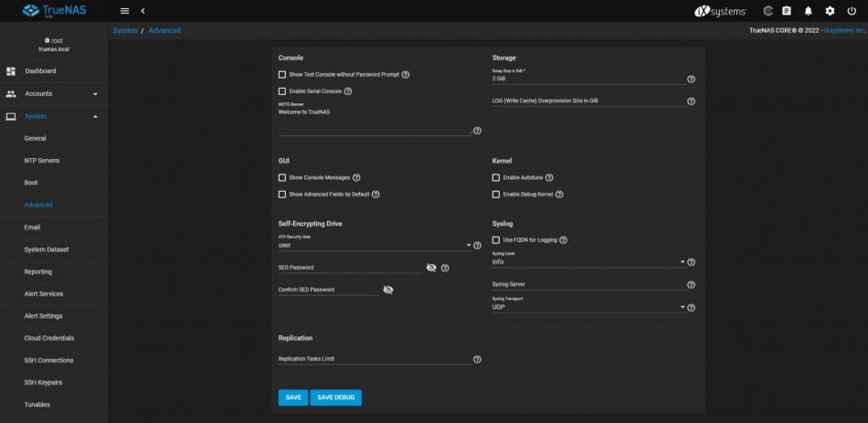Click the TrueCommand status icon in header
This screenshot has height=423, width=868.
767,11
